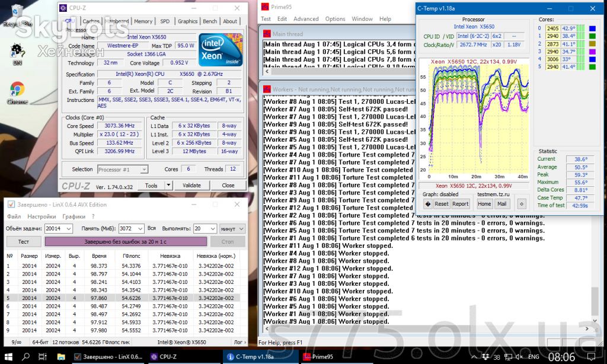The height and width of the screenshot is (364, 607).
Task: Open File Explorer from the taskbar
Action: tap(61, 357)
